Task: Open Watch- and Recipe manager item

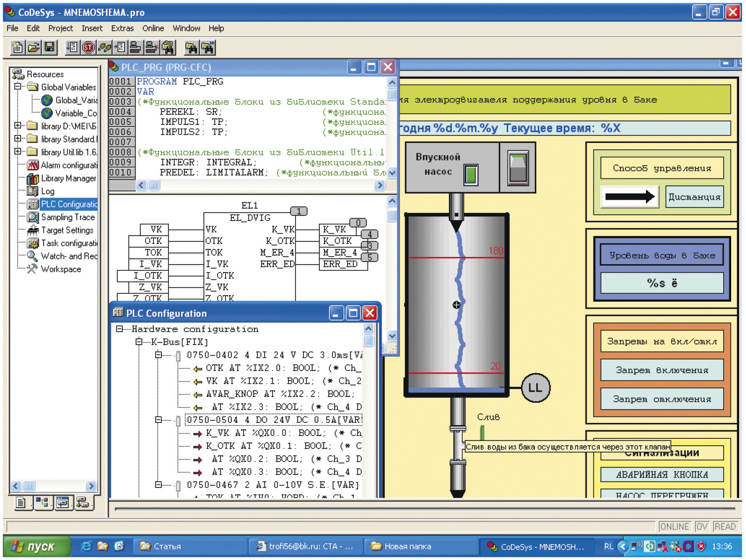Action: 62,256
